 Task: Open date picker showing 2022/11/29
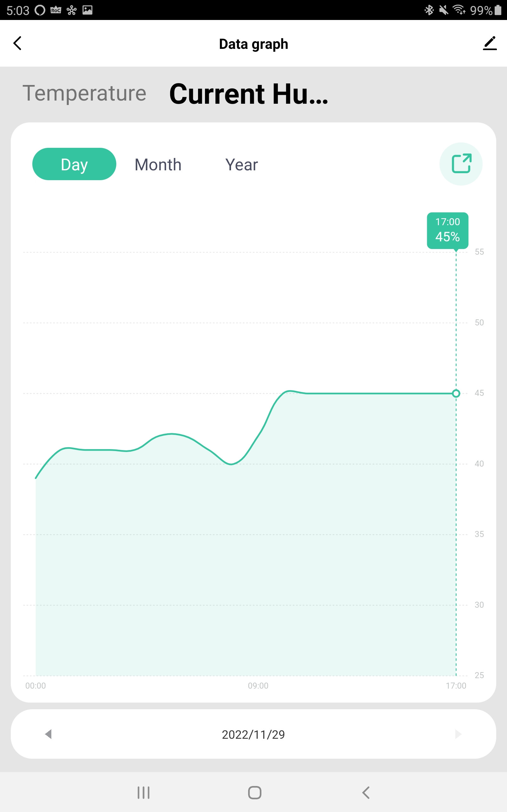point(253,735)
